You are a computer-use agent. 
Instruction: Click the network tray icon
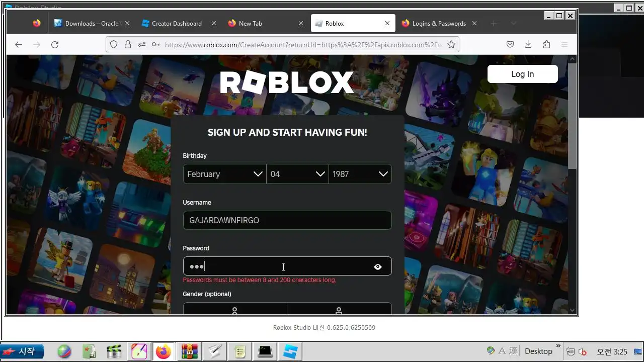[x=571, y=351]
